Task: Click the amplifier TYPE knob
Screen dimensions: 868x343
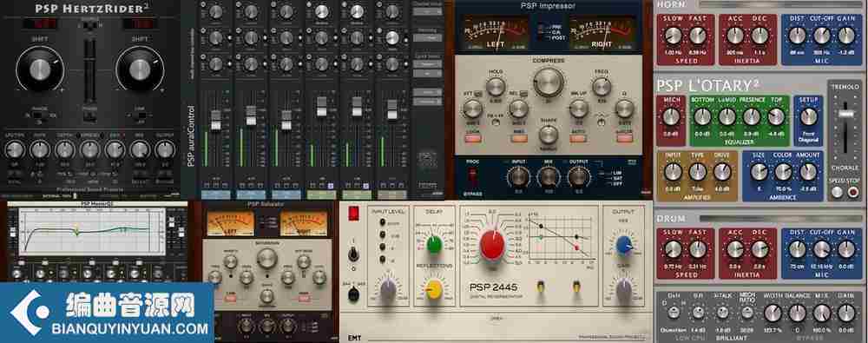Action: point(697,172)
